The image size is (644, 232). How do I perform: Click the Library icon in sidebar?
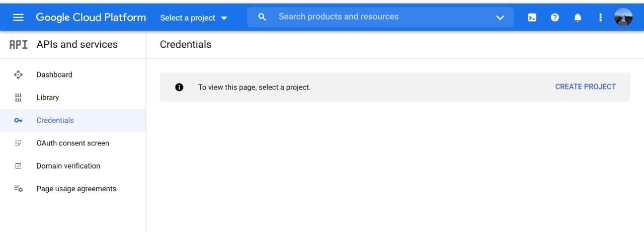18,98
